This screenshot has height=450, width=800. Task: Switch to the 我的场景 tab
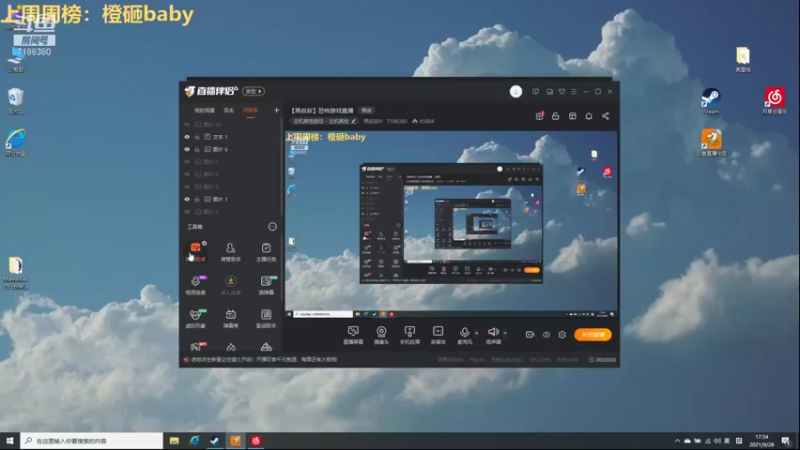click(x=205, y=110)
